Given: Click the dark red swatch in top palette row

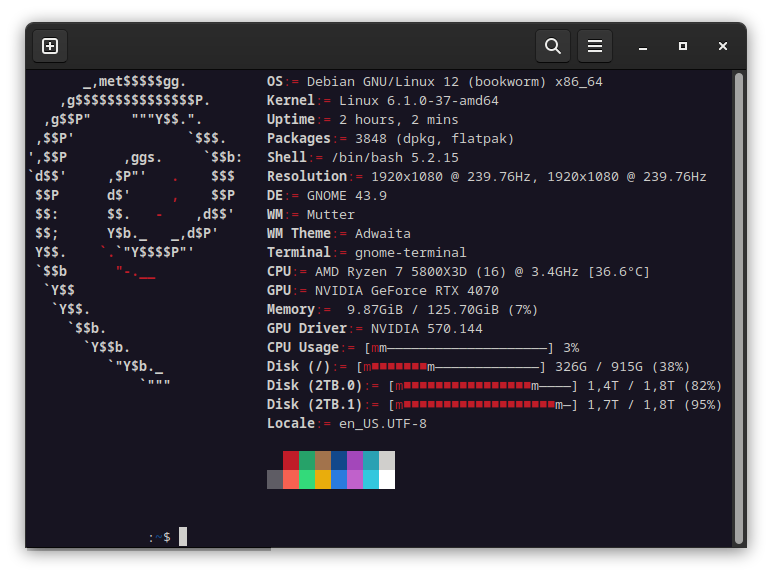Looking at the screenshot, I should pyautogui.click(x=291, y=460).
